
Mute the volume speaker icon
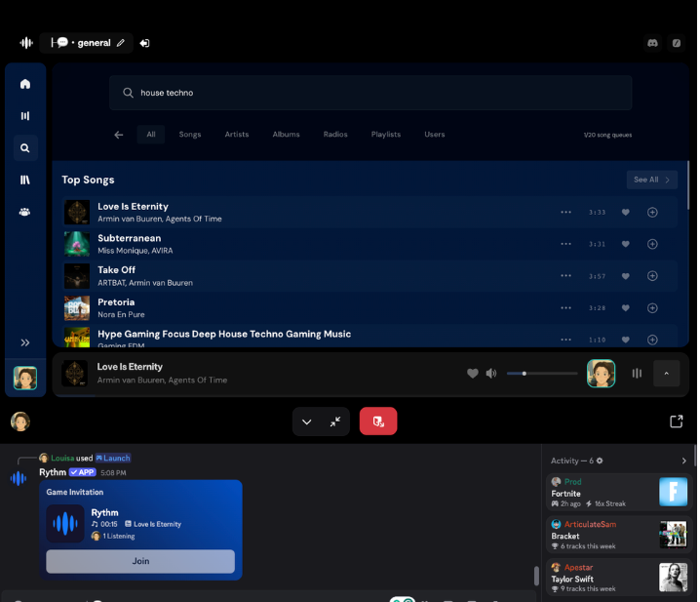pos(491,373)
